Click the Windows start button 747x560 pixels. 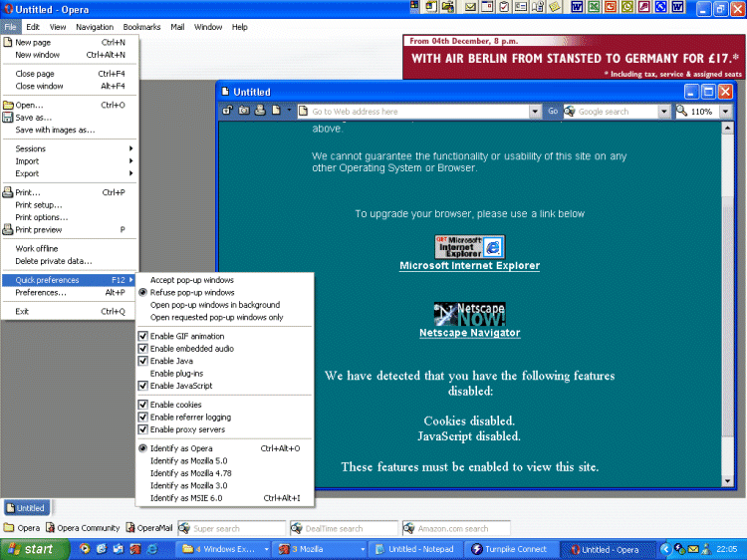pyautogui.click(x=33, y=549)
